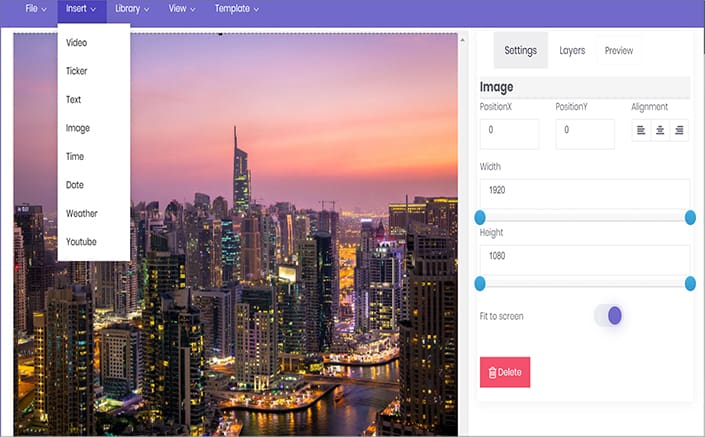Click the canvas scroll-up arrow

[462, 40]
